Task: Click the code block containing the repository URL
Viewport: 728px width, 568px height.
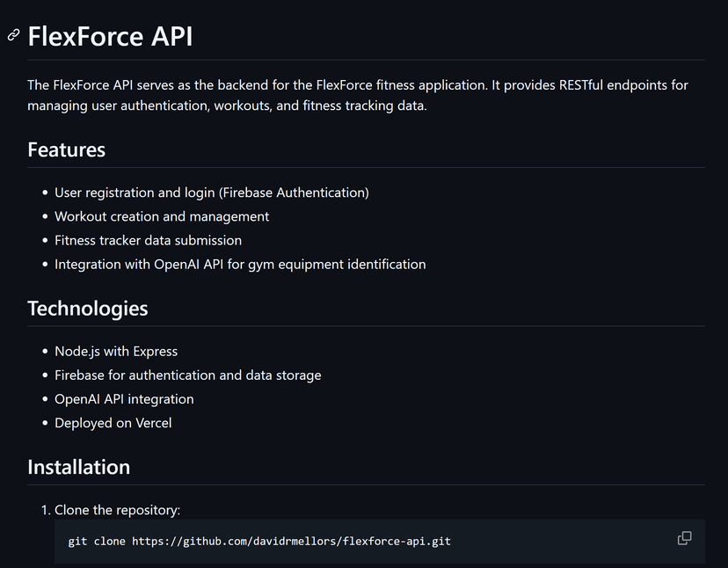Action: point(352,541)
